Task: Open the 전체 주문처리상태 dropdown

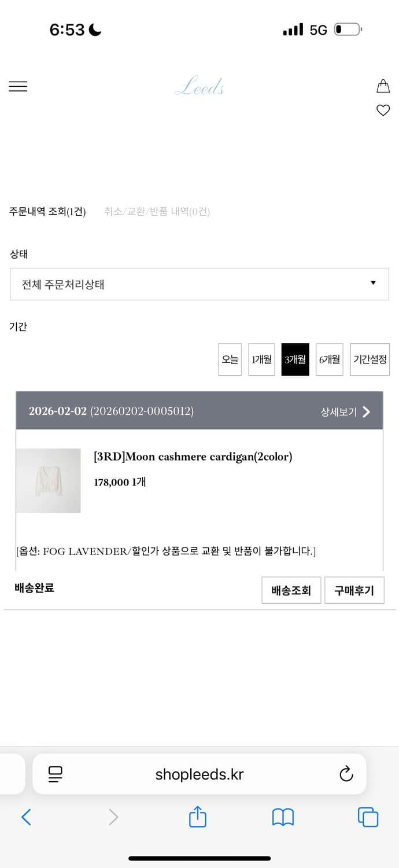Action: coord(199,284)
